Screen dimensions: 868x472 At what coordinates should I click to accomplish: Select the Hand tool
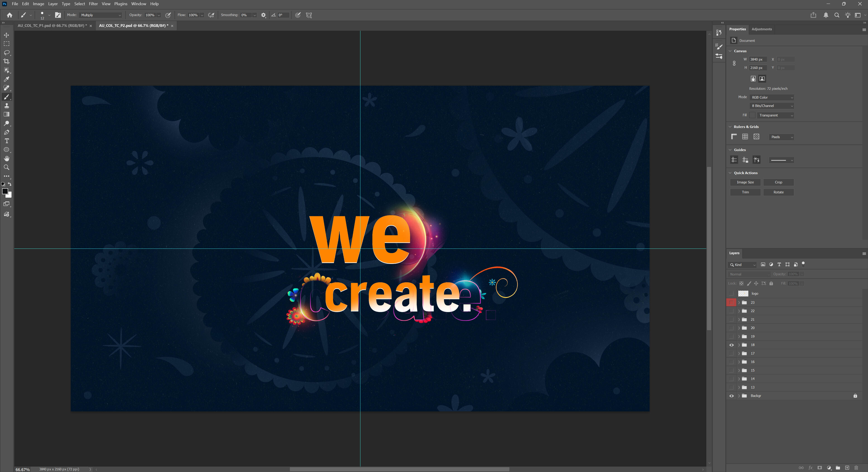[x=6, y=159]
